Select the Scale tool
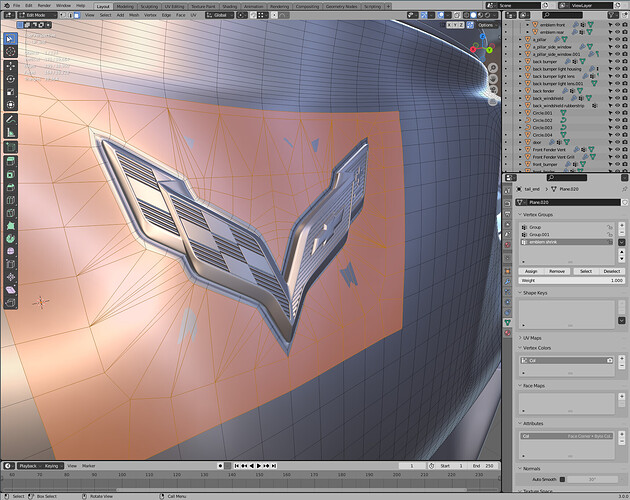 10,92
